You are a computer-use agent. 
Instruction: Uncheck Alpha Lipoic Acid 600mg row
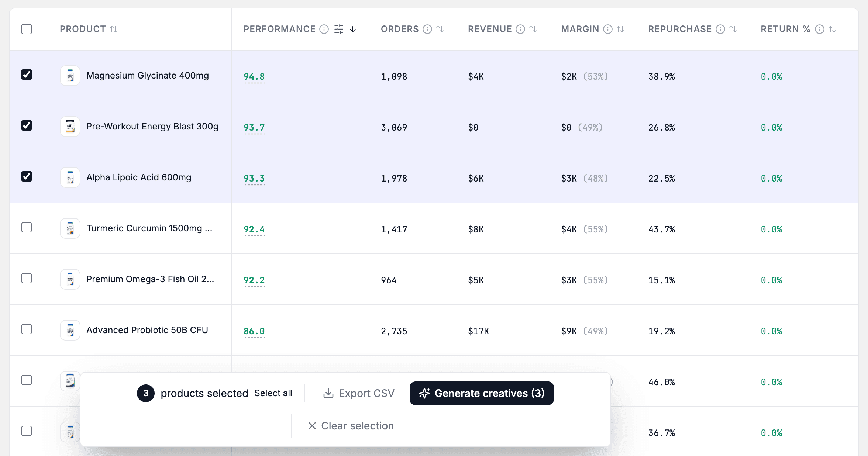(x=27, y=177)
